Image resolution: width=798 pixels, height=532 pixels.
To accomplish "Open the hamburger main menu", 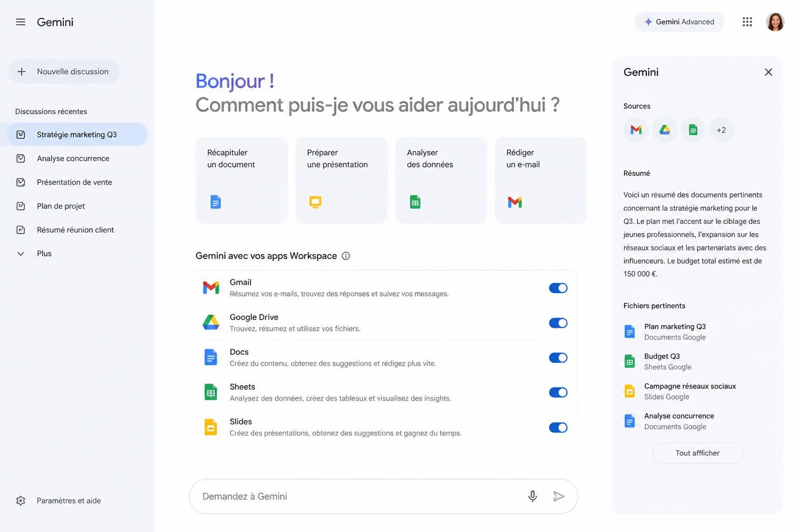I will (x=21, y=22).
